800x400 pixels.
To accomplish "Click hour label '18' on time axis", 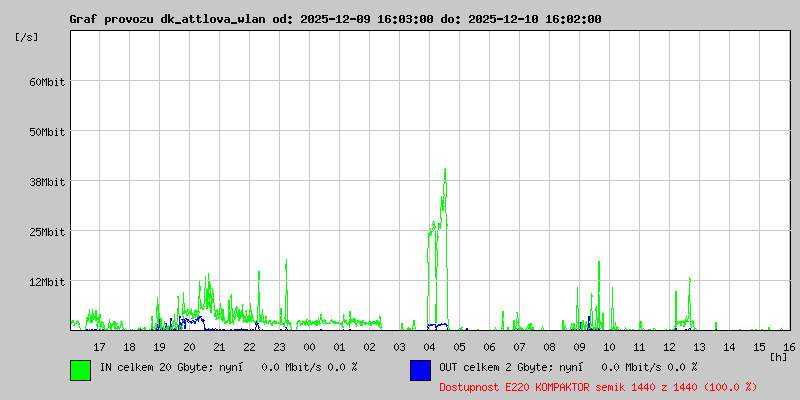I will coord(130,347).
